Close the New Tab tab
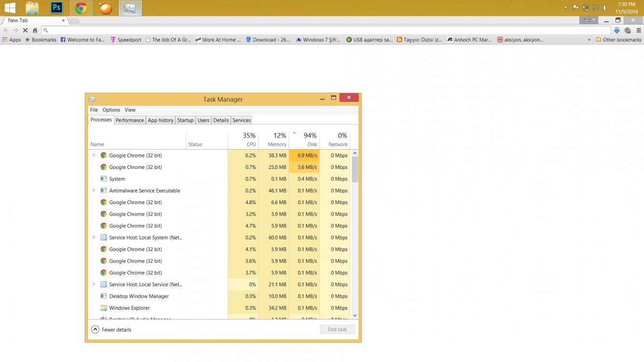 pos(63,20)
